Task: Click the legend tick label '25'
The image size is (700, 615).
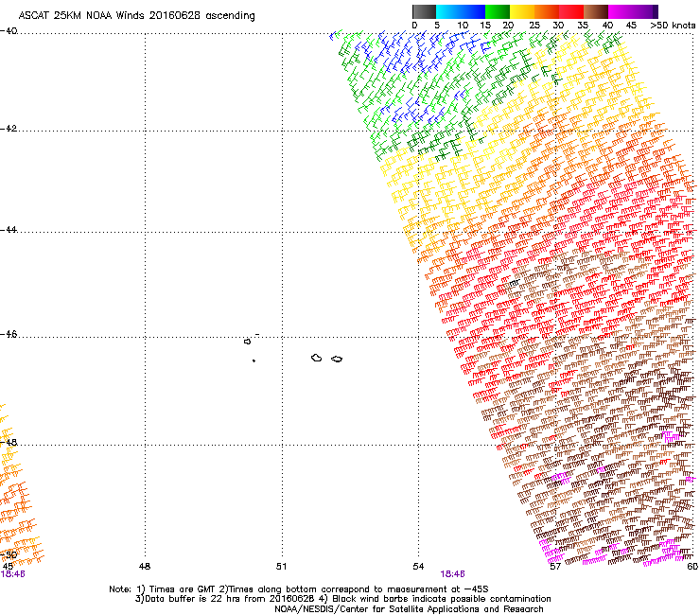Action: click(534, 26)
